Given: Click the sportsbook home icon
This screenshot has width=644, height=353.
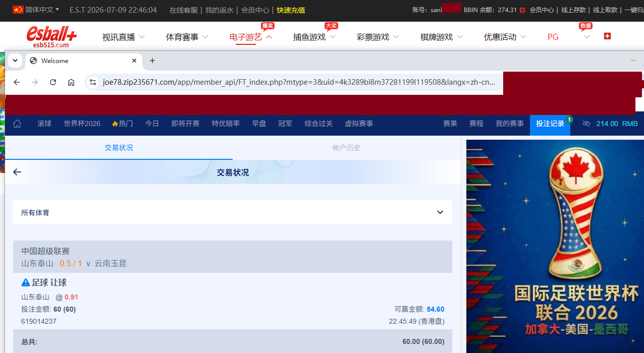Looking at the screenshot, I should pyautogui.click(x=17, y=124).
